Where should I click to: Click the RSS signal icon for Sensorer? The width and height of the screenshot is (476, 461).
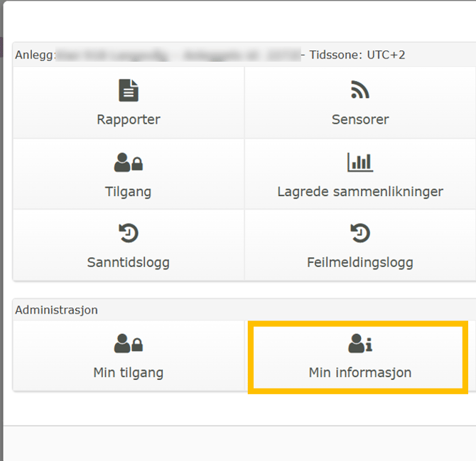tap(360, 90)
